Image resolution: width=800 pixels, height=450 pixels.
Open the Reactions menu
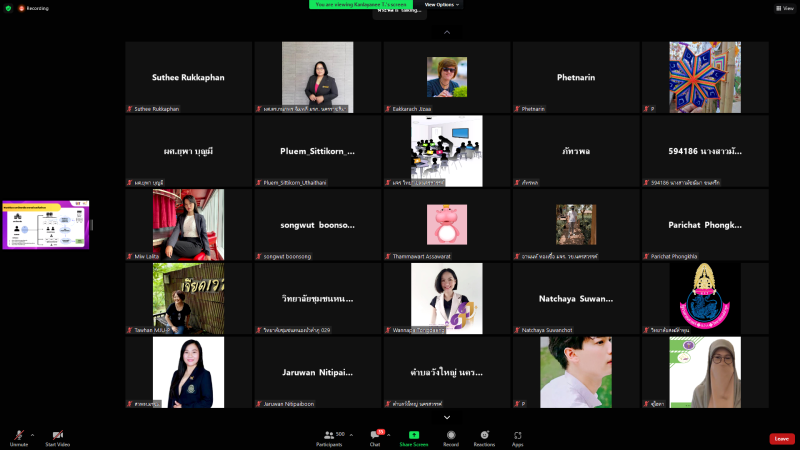pyautogui.click(x=484, y=438)
